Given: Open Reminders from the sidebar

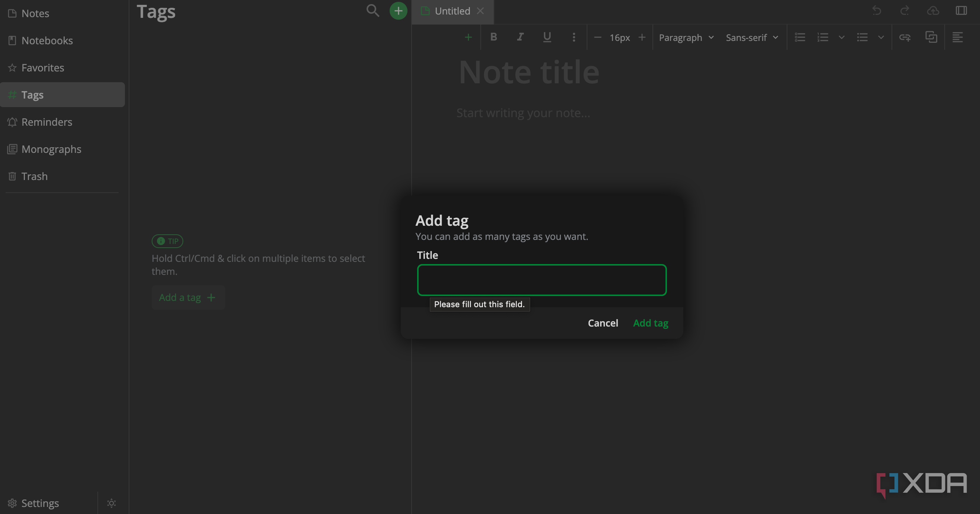Looking at the screenshot, I should 62,122.
